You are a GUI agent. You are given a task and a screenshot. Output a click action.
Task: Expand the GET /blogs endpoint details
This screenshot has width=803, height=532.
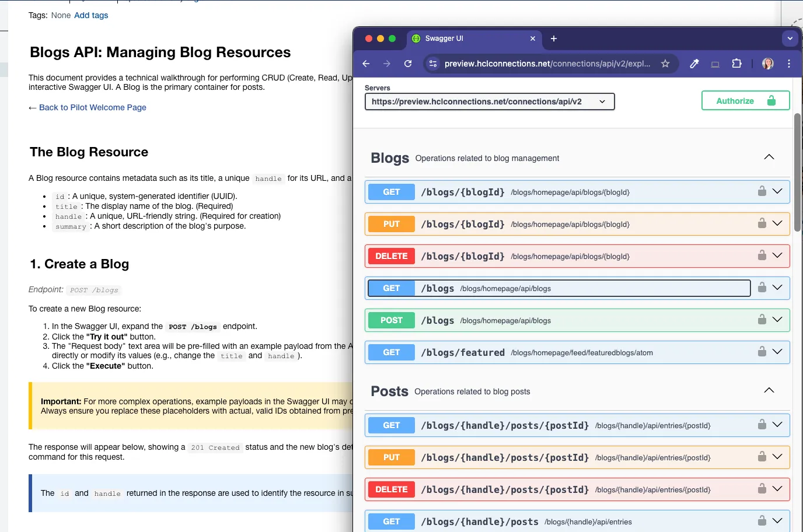pos(777,288)
